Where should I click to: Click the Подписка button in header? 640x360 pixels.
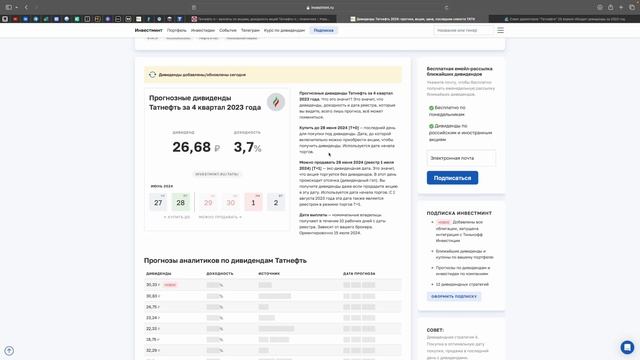click(x=324, y=30)
